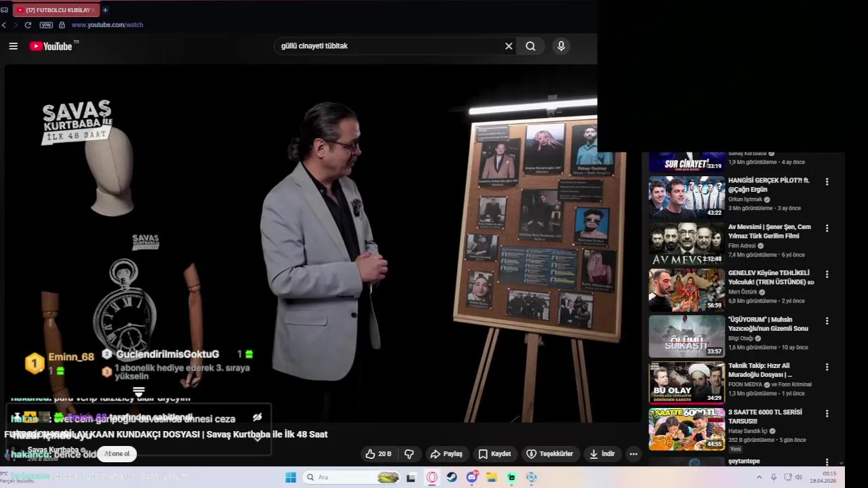Viewport: 868px width, 488px height.
Task: Click the www.youtube.com/watch address bar
Action: 107,25
